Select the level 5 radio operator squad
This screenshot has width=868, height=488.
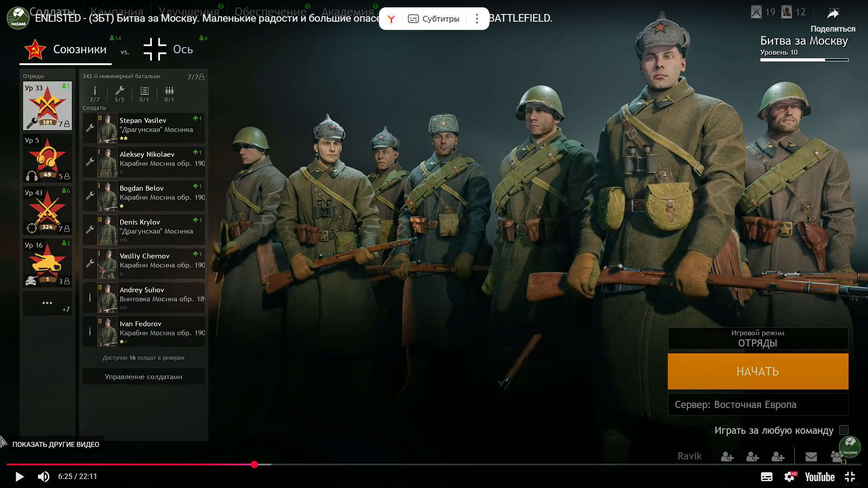[47, 158]
